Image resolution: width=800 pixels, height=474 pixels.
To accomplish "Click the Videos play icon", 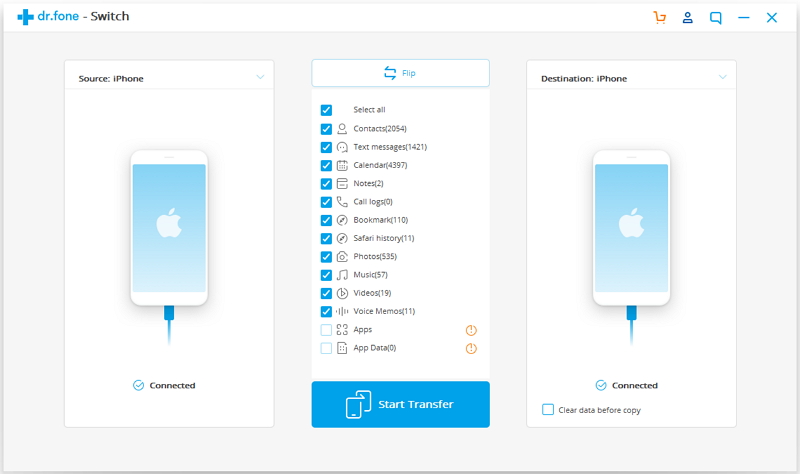I will point(342,293).
